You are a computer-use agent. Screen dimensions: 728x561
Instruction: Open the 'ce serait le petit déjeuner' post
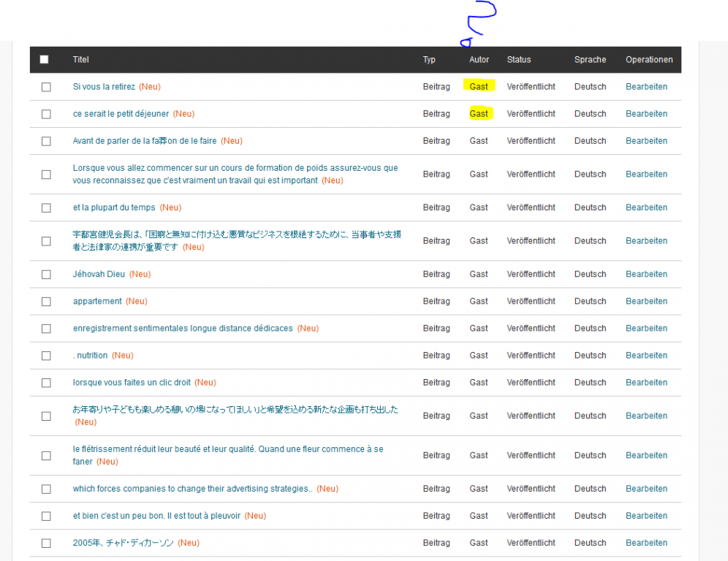point(121,114)
